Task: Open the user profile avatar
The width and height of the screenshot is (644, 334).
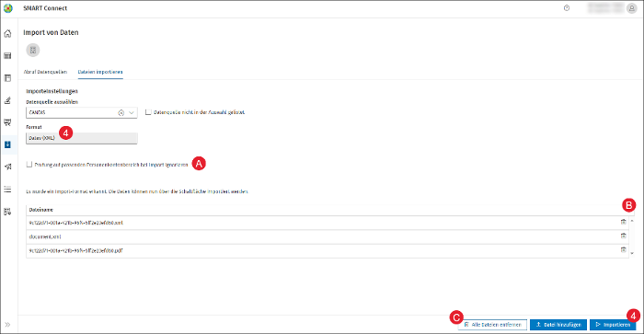Action: click(x=632, y=8)
